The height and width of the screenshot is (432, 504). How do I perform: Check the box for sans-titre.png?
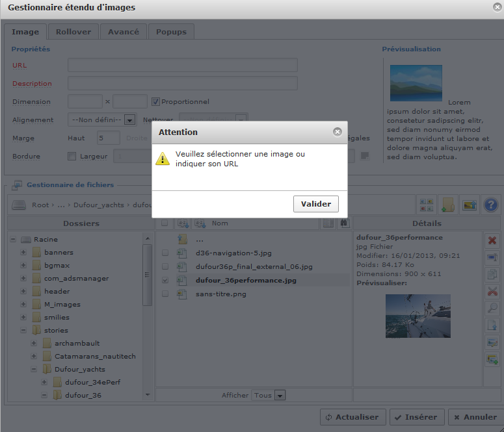pos(165,294)
